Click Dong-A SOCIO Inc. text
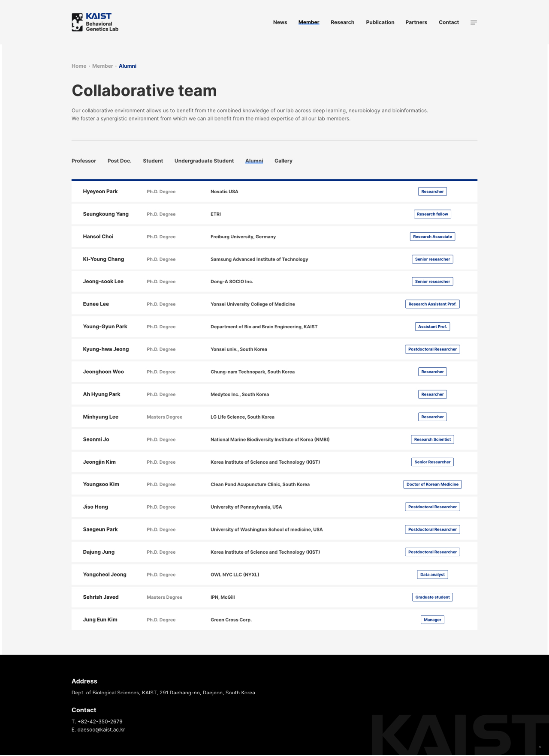Image resolution: width=549 pixels, height=756 pixels. (x=232, y=282)
